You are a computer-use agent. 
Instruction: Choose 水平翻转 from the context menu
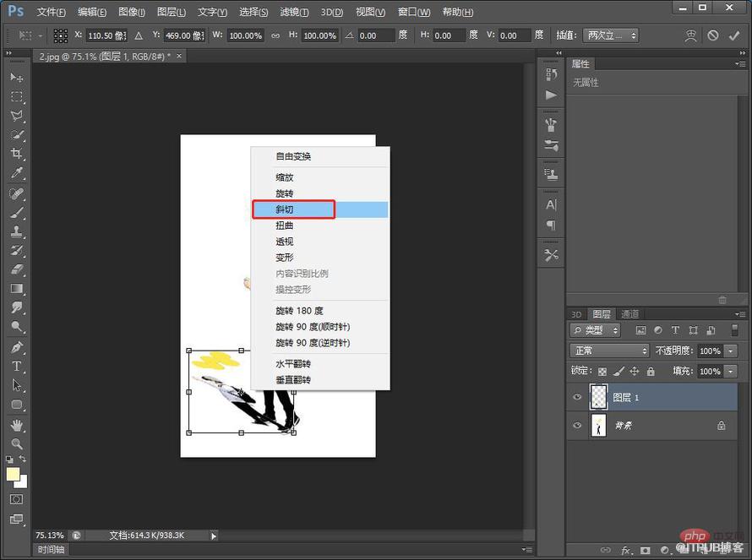(320, 364)
